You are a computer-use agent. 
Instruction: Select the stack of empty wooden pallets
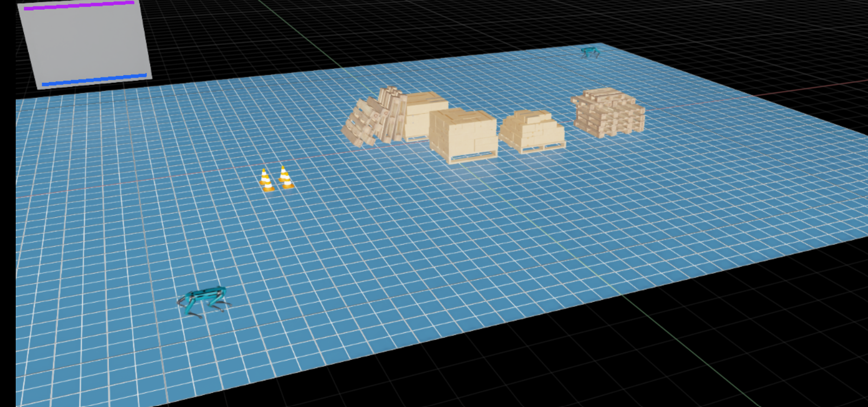pos(608,115)
